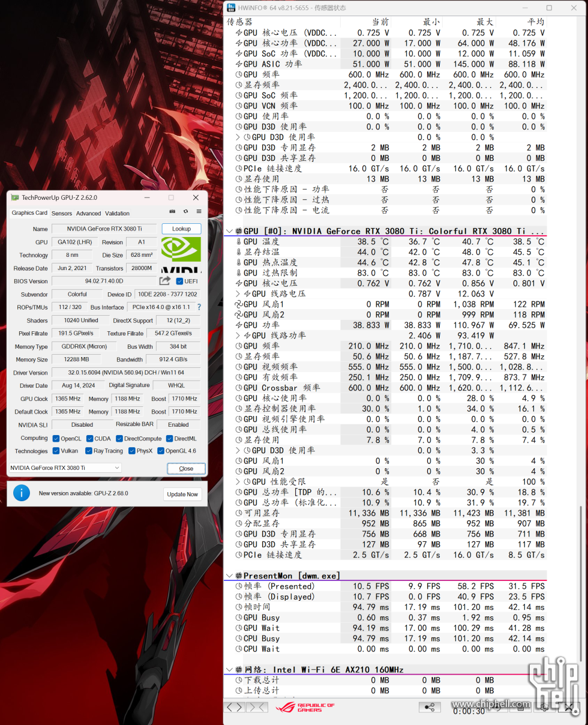Click the Bus Interface question mark
The height and width of the screenshot is (725, 588).
click(x=199, y=307)
